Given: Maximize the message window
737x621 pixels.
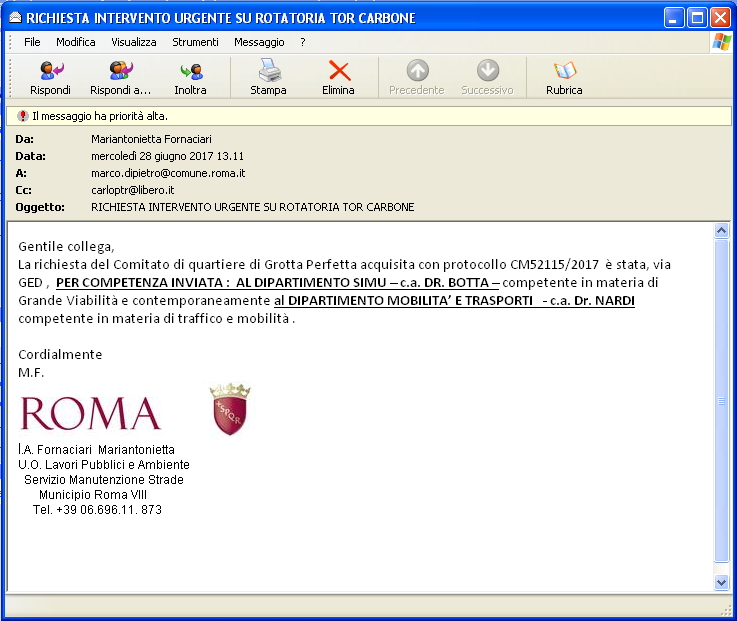Looking at the screenshot, I should (697, 18).
